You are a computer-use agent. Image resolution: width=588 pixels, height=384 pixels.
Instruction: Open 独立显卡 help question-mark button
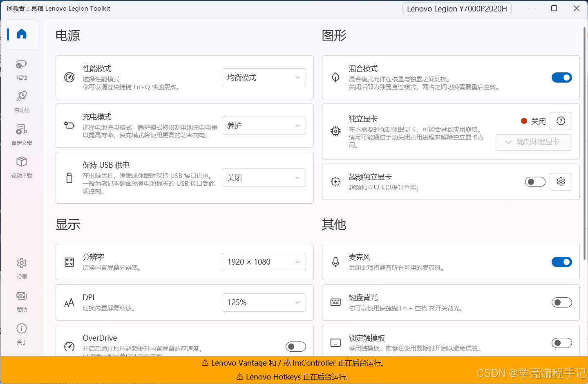click(x=561, y=121)
